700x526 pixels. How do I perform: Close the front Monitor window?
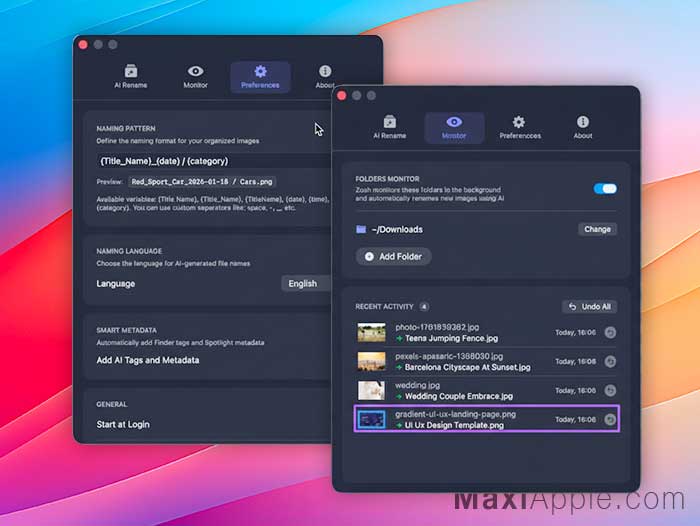tap(342, 95)
